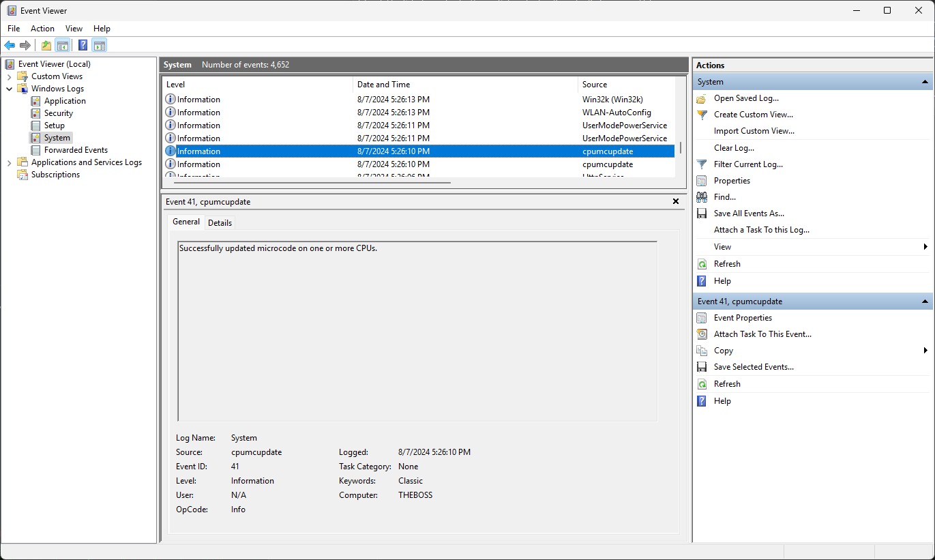The image size is (935, 560).
Task: Click the blue Help toolbar icon
Action: click(83, 46)
